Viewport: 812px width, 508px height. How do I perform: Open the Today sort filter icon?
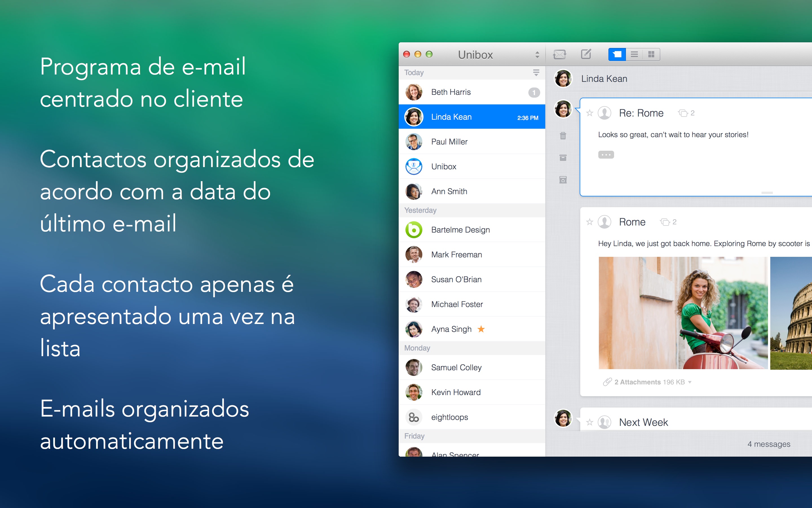536,73
